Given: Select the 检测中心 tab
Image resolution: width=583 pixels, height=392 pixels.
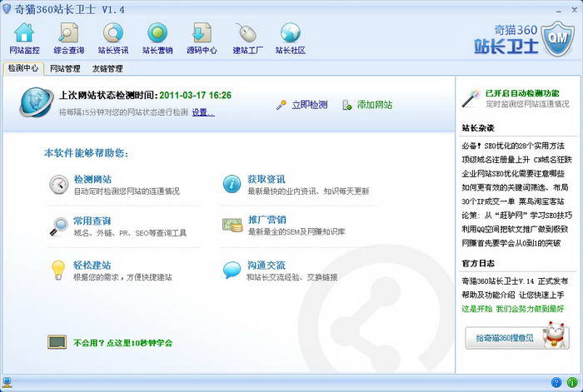Looking at the screenshot, I should tap(22, 68).
